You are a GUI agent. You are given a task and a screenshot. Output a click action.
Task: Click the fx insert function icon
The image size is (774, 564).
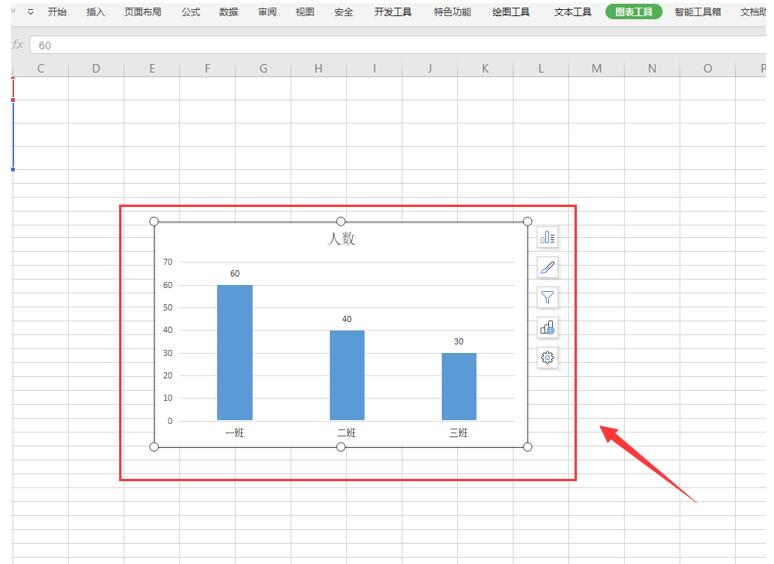[x=17, y=45]
